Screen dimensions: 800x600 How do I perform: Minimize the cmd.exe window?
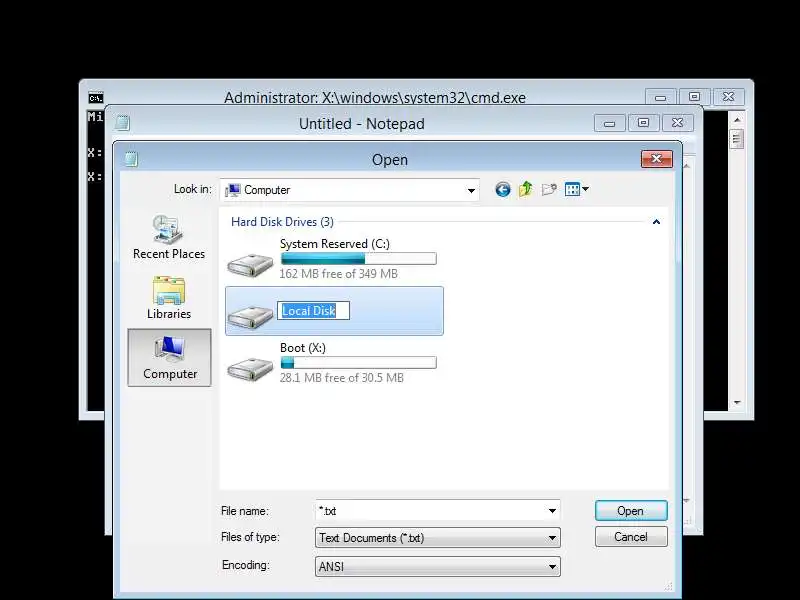[x=661, y=97]
